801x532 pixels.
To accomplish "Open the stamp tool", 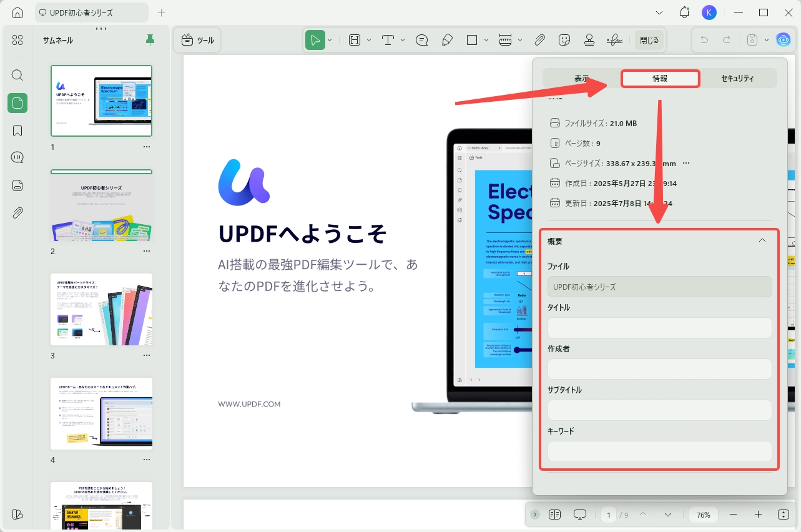I will pyautogui.click(x=589, y=40).
